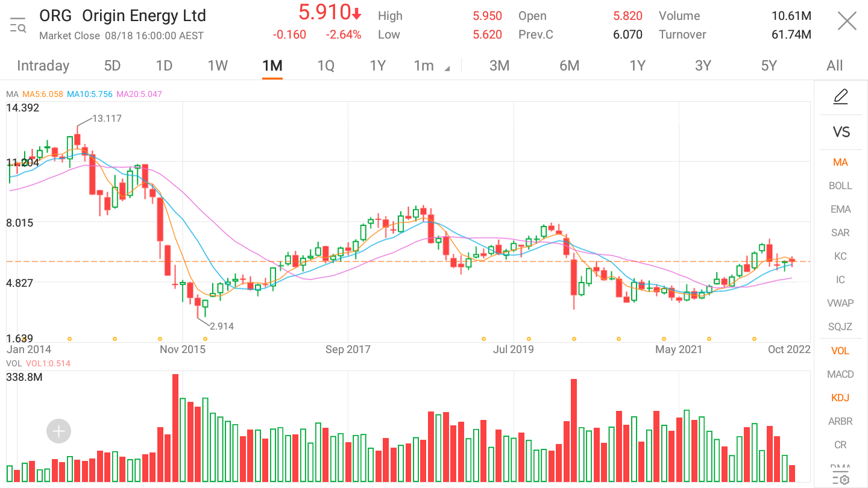Select the drawing pencil tool

841,97
